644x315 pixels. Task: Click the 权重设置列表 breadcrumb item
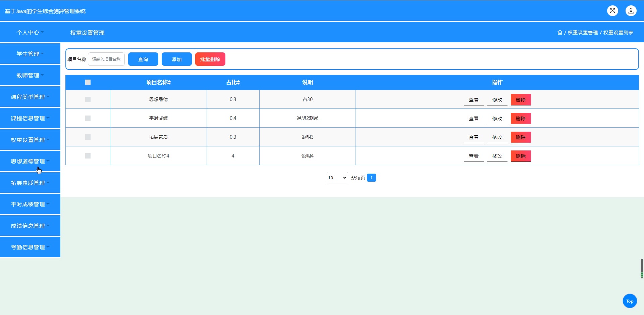click(618, 33)
